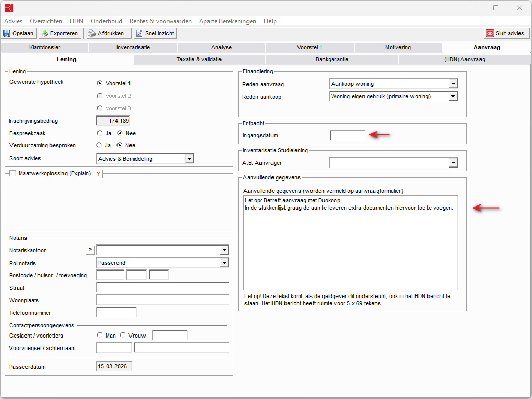Click the Sluit advies button label
The image size is (532, 399).
point(510,33)
